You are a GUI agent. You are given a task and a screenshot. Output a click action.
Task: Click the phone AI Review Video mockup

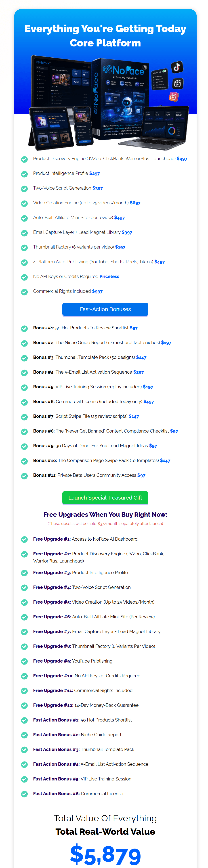(83, 126)
